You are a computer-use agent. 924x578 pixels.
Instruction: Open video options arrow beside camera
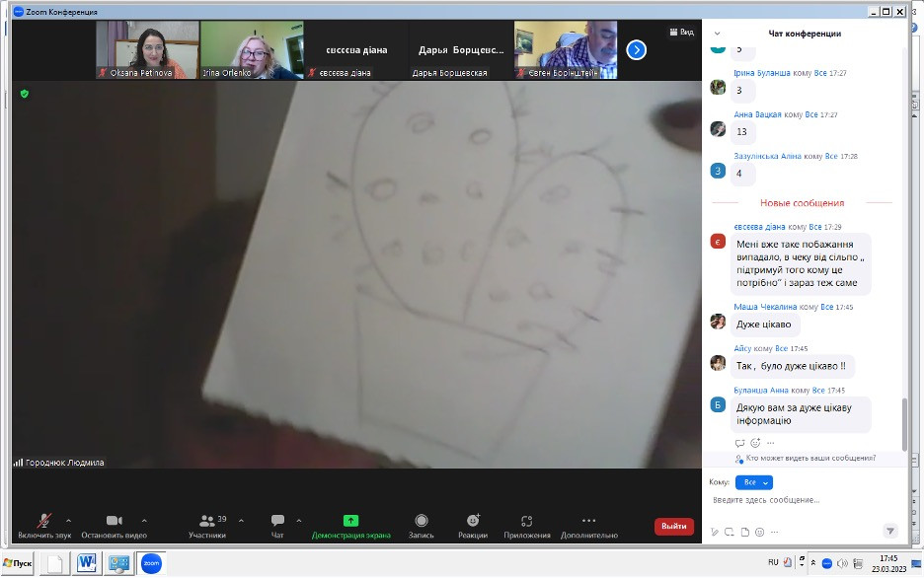(x=144, y=521)
